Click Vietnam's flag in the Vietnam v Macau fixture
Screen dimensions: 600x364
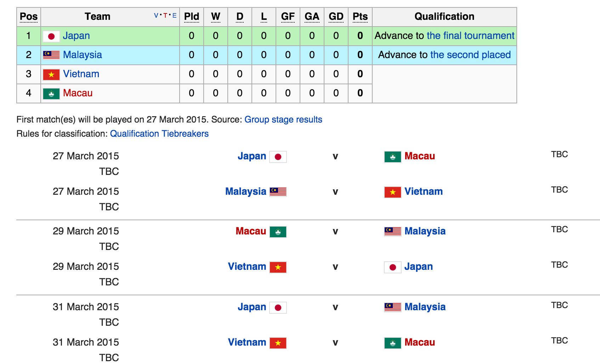(278, 343)
